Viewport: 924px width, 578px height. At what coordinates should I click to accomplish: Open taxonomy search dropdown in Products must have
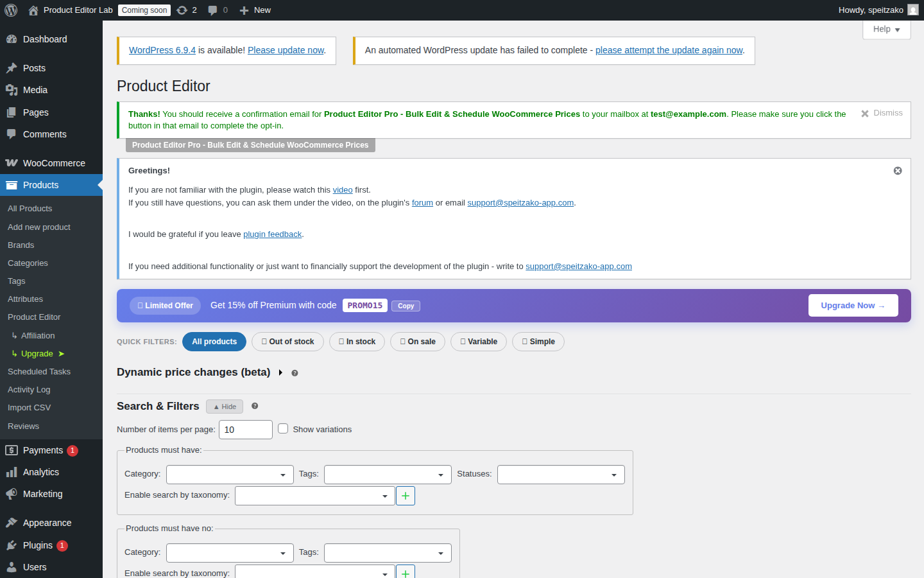click(314, 496)
